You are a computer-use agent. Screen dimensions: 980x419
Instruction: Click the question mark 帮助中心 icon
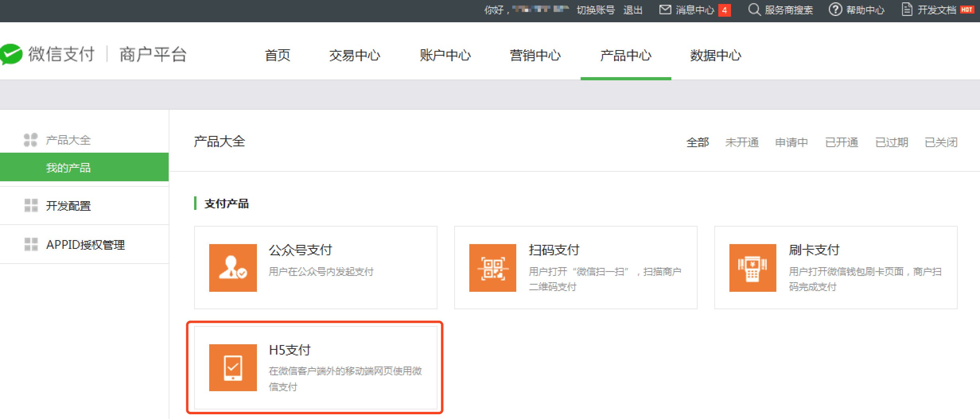click(x=835, y=10)
